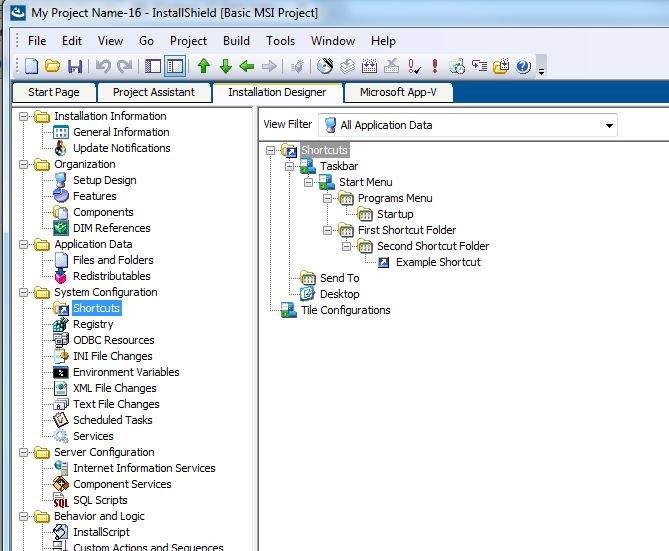669x551 pixels.
Task: Open the SQL Scripts view
Action: tap(100, 500)
